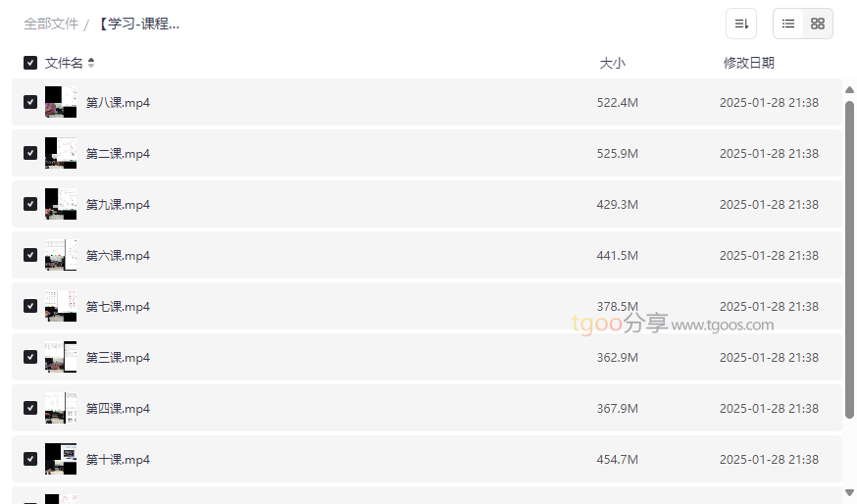The image size is (857, 504).
Task: Open the sort order icon
Action: tap(741, 24)
